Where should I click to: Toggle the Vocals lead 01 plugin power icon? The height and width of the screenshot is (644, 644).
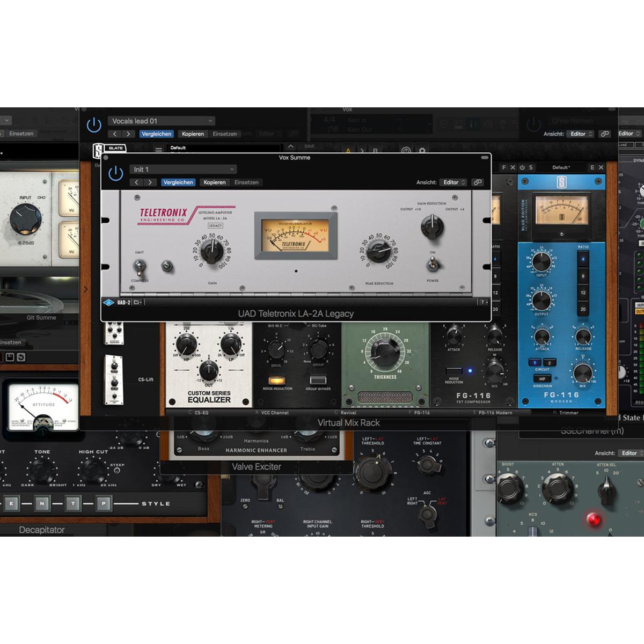94,125
